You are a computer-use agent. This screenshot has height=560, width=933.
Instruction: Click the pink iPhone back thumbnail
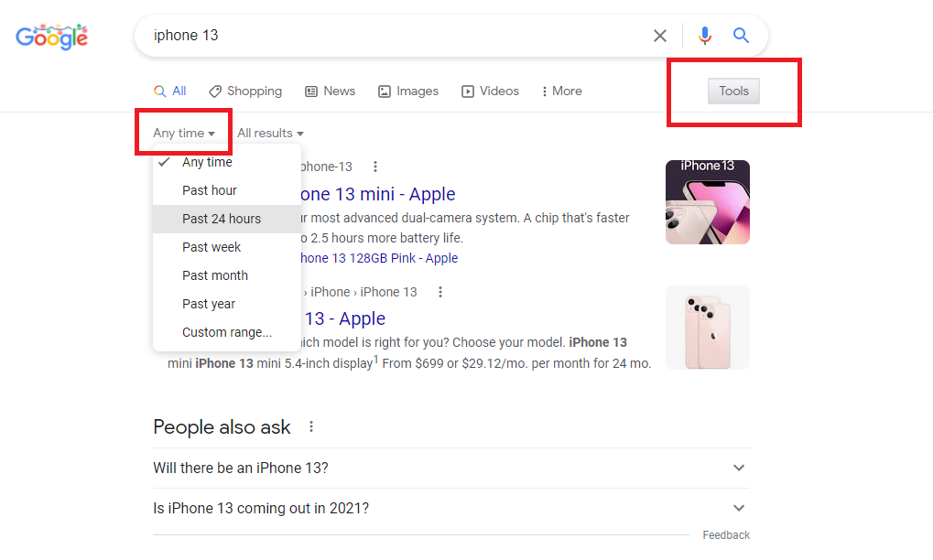708,328
